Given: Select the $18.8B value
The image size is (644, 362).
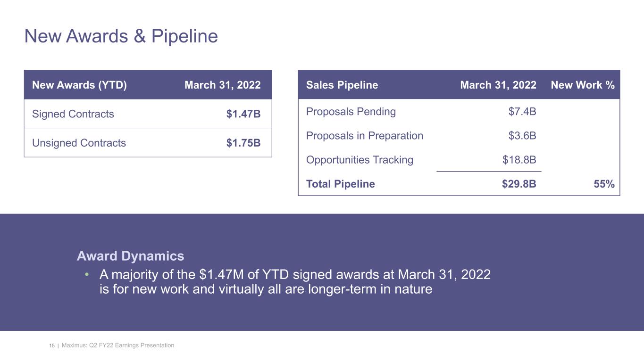Looking at the screenshot, I should click(519, 160).
